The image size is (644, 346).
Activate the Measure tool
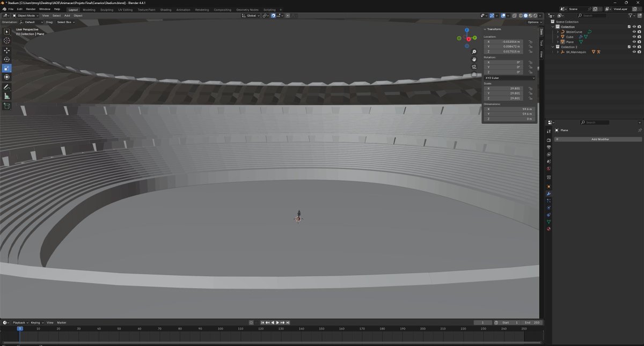tap(6, 95)
